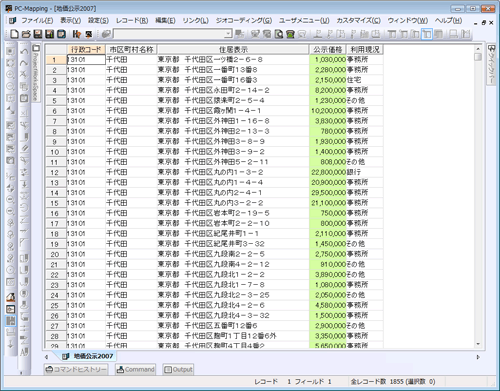The image size is (500, 391).
Task: Open the コマンドヒストリー panel tab
Action: 76,369
